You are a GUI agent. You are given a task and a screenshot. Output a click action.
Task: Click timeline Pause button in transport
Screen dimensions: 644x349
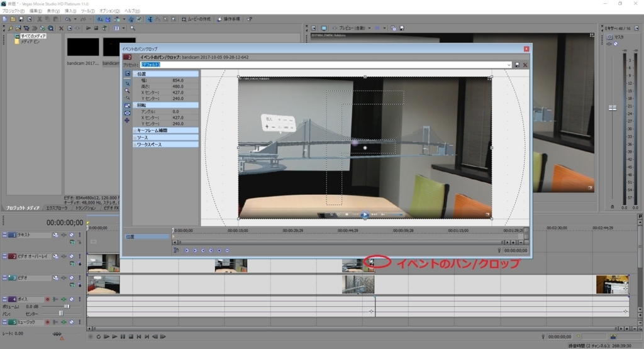click(123, 336)
